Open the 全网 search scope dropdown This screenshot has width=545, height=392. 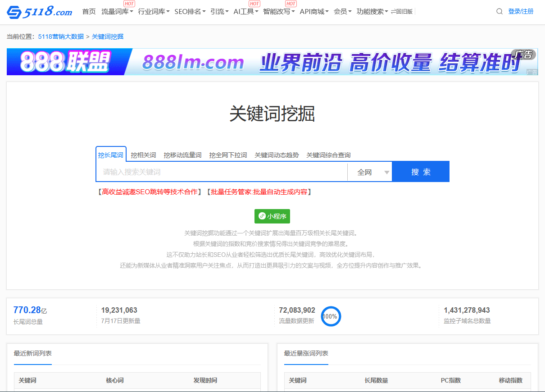[370, 172]
